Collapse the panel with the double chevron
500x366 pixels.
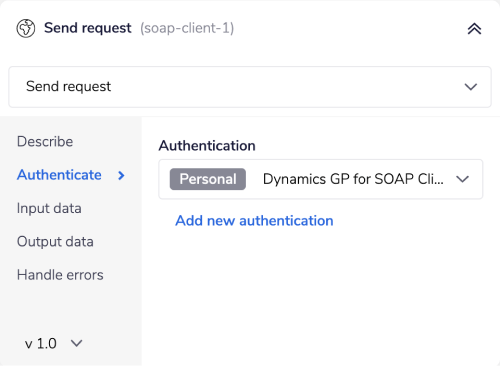pos(474,29)
